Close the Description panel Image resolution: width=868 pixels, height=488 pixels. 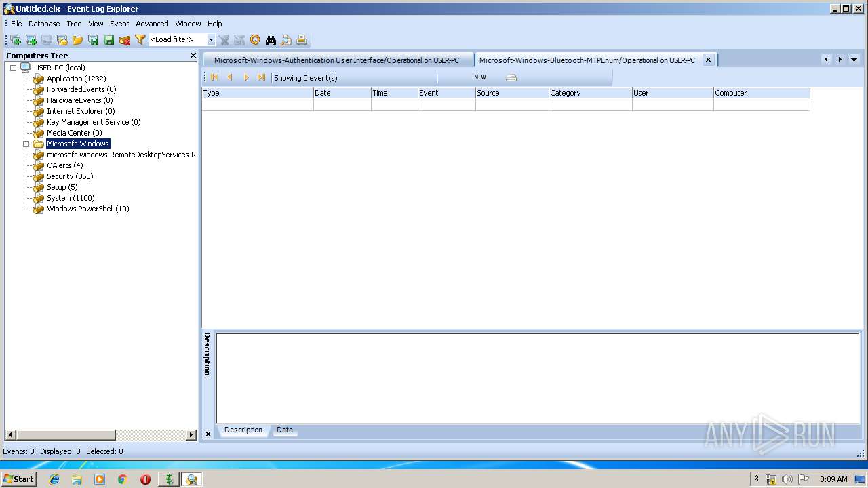208,434
